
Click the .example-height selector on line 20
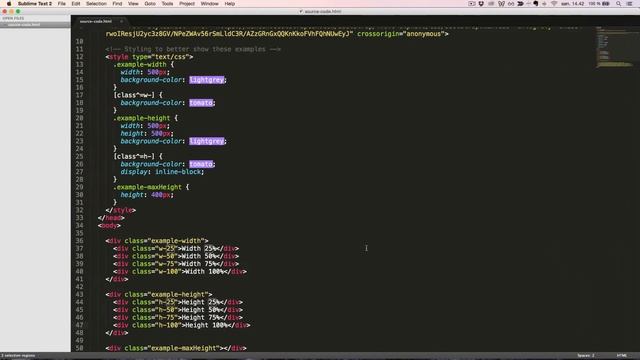142,118
